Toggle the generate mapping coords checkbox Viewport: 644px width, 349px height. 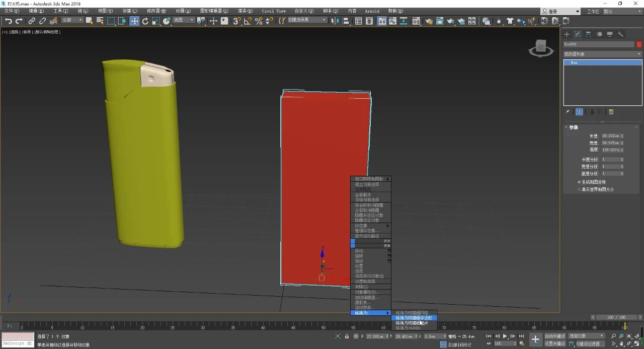click(x=579, y=182)
